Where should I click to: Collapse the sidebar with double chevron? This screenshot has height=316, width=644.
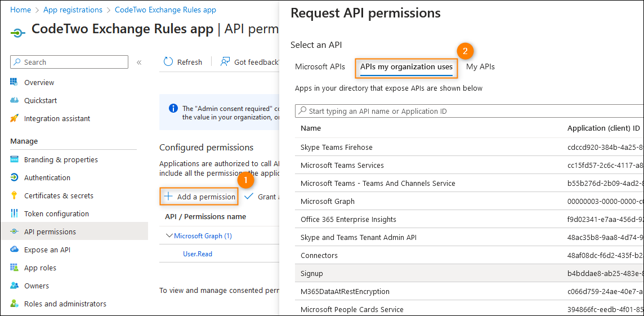pos(139,62)
